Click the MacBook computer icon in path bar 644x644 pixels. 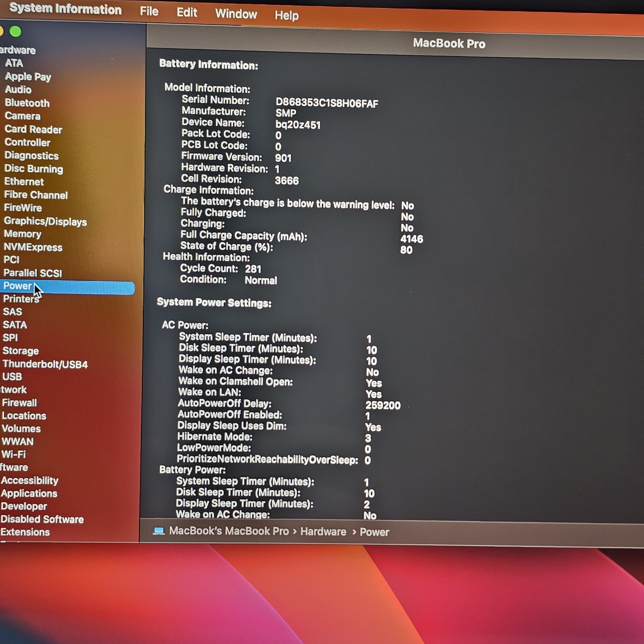pyautogui.click(x=159, y=531)
